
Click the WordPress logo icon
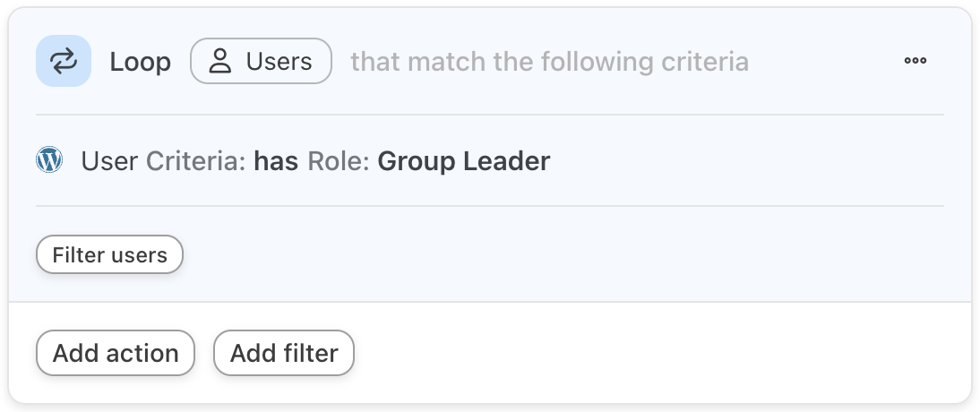49,159
